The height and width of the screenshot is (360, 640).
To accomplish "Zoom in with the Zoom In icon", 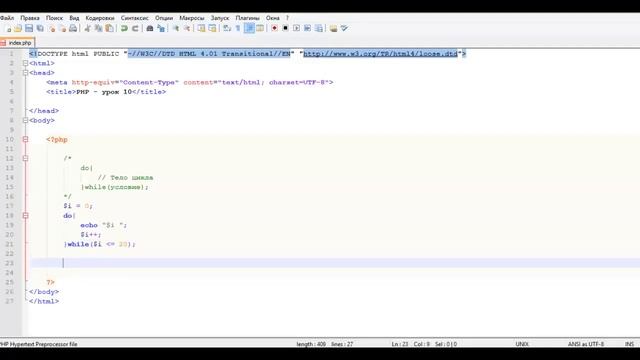I will point(176,29).
